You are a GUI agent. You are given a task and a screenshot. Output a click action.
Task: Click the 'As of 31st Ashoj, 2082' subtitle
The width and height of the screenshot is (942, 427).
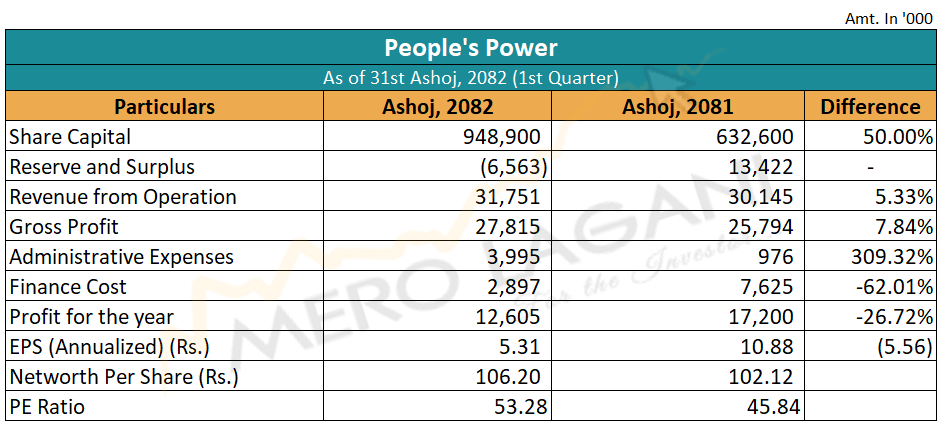coord(470,77)
